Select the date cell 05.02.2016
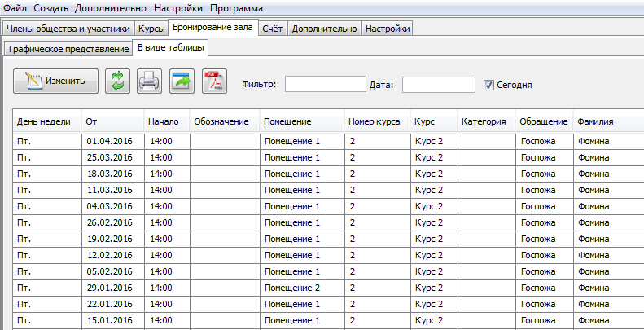This screenshot has width=644, height=330. pyautogui.click(x=113, y=271)
